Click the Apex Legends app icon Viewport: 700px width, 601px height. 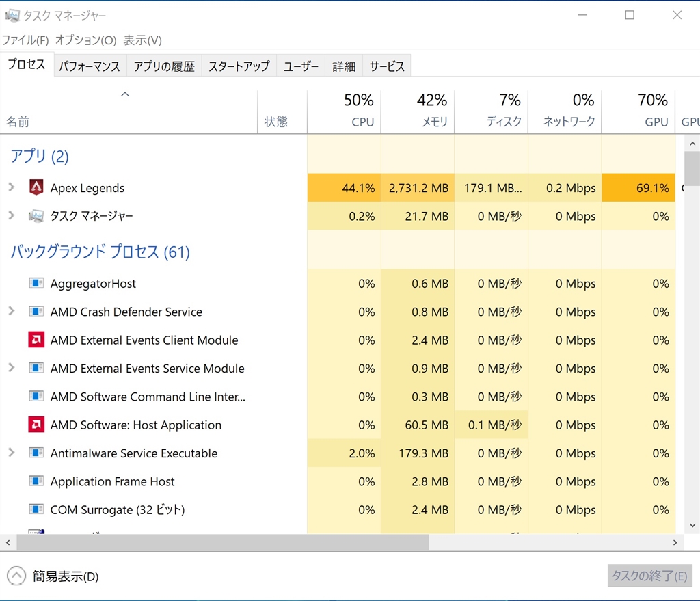36,188
